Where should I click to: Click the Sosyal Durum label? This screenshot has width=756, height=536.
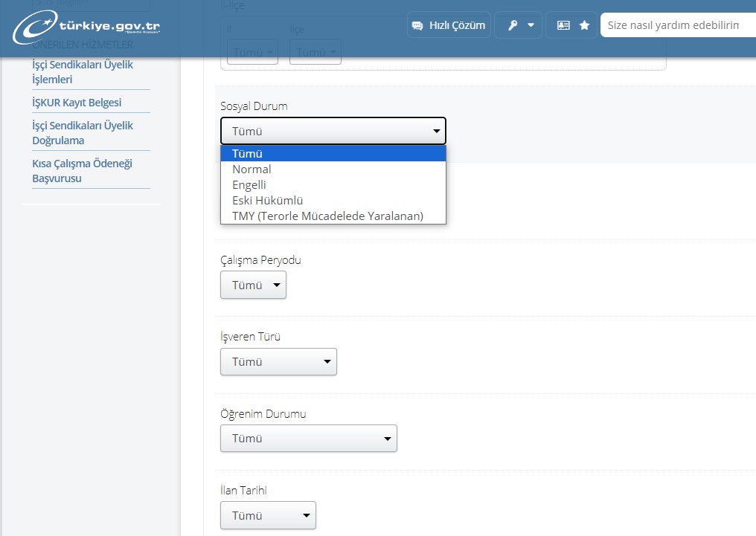[254, 106]
